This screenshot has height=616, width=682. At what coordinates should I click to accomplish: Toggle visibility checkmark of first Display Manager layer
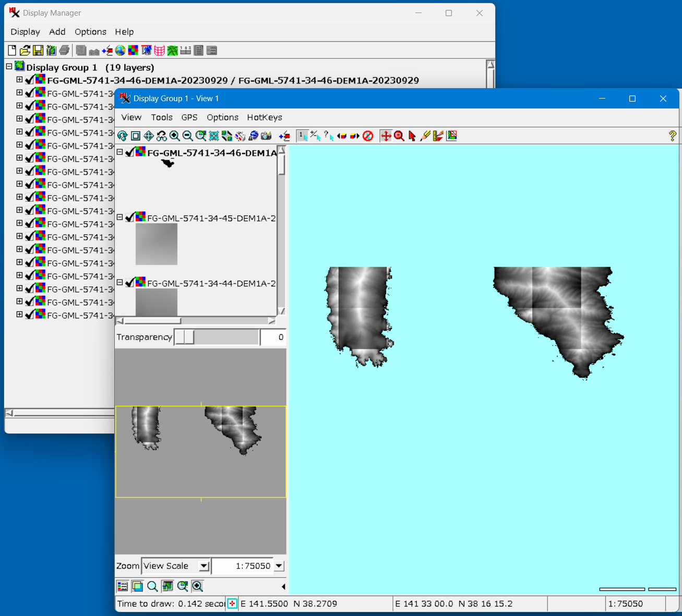[30, 80]
